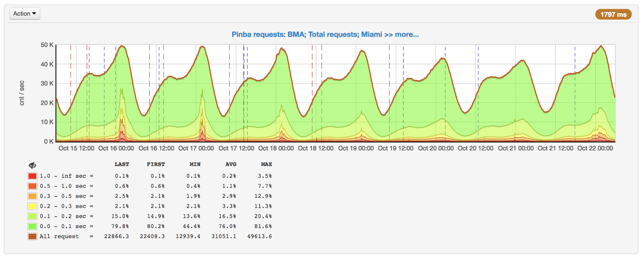644x259 pixels.
Task: Click the AVG column header
Action: pos(231,164)
